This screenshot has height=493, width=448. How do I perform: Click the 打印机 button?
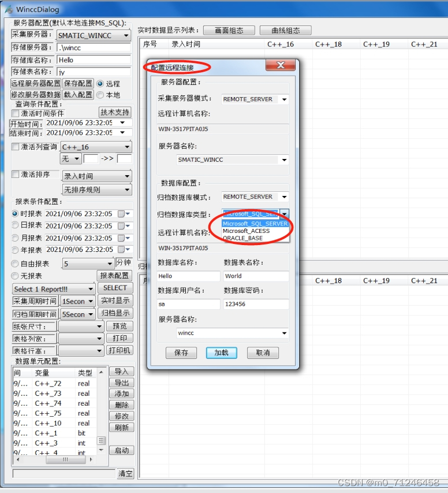(x=120, y=350)
